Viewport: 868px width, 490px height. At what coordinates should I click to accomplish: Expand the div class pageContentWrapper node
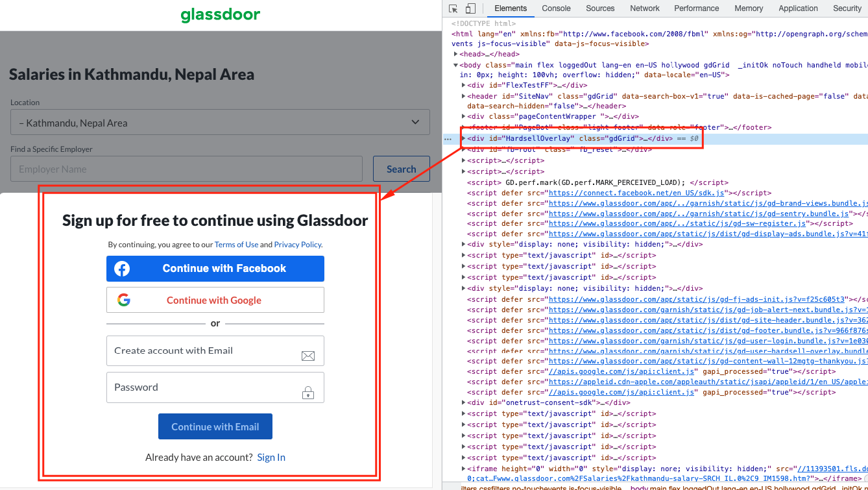(463, 117)
